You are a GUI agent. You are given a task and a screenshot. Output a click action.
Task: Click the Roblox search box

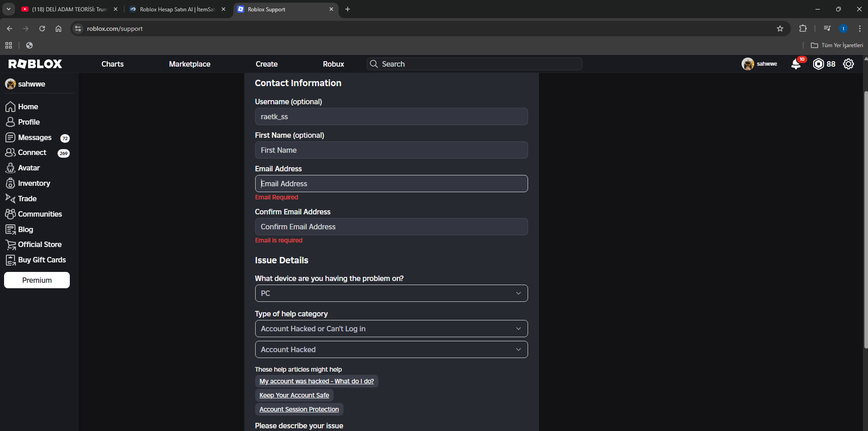(x=474, y=64)
